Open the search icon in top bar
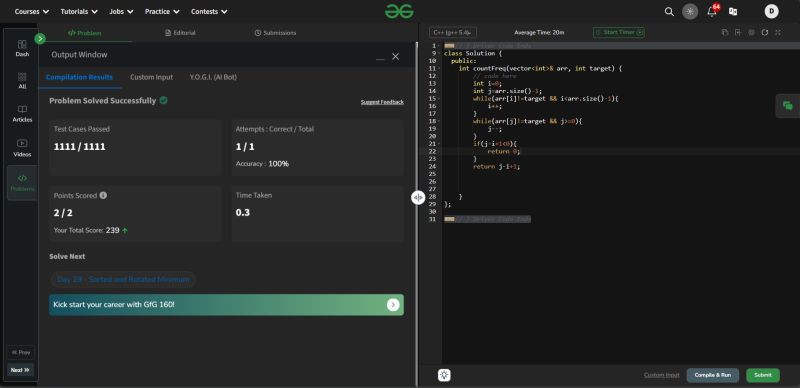 669,12
